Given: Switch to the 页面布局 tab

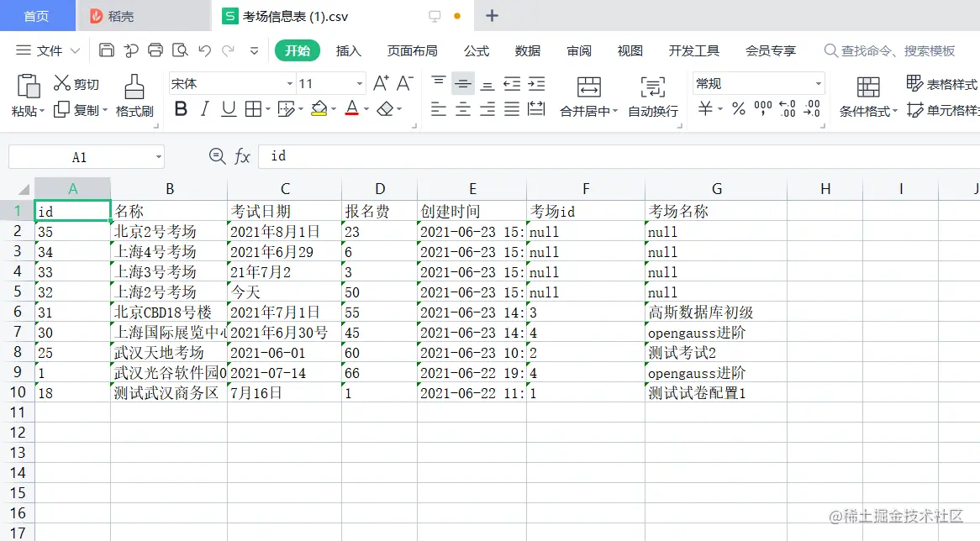Looking at the screenshot, I should (x=412, y=50).
